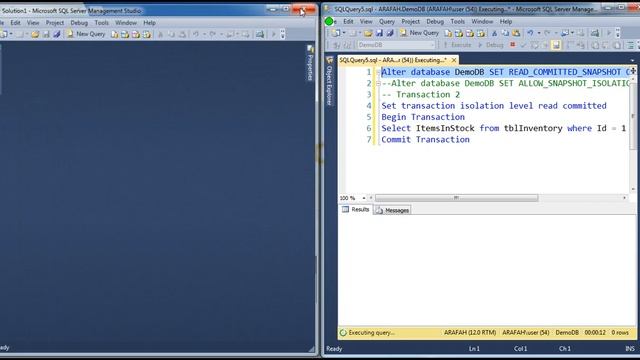Click line '-- Transaction 2' comment
640x360 pixels.
pos(420,95)
